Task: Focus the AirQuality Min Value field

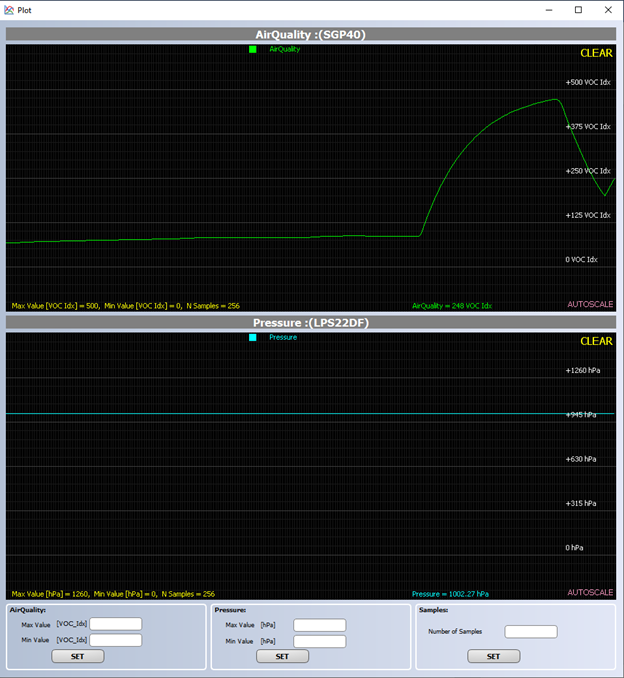Action: (116, 640)
